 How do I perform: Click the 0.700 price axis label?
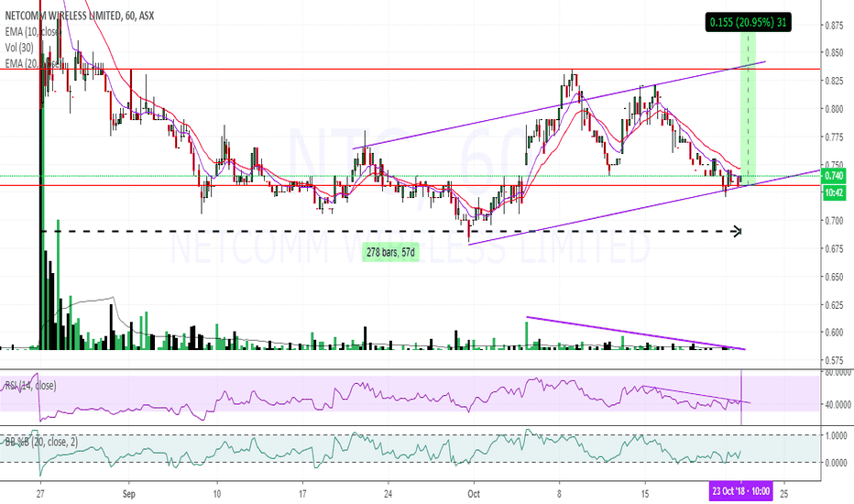pos(835,221)
